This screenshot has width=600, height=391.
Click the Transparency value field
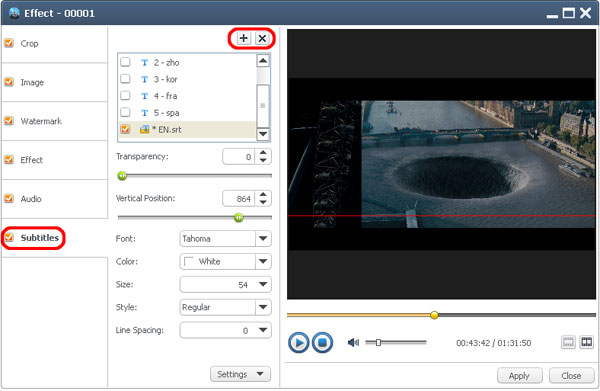click(238, 157)
